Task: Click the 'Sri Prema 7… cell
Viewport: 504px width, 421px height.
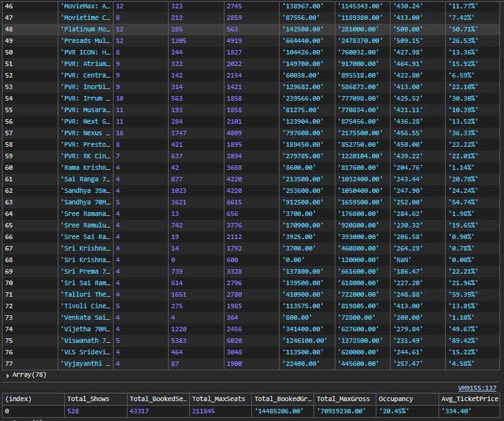Action: 85,271
